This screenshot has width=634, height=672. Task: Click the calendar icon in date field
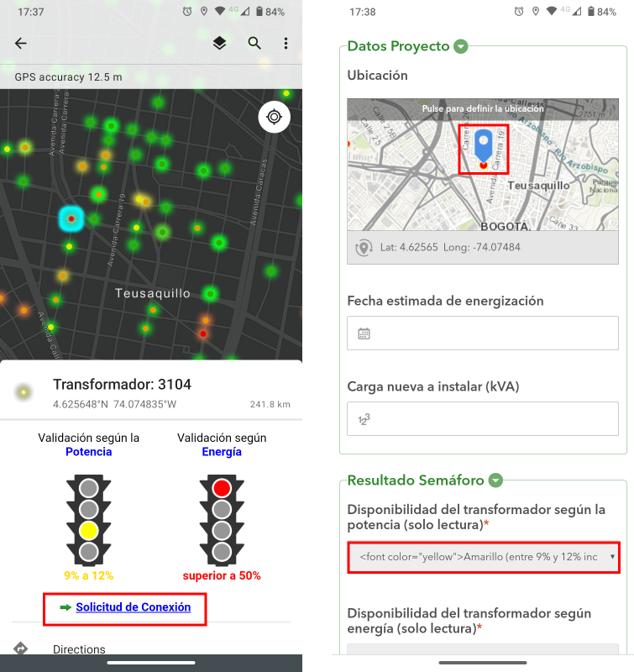coord(364,333)
